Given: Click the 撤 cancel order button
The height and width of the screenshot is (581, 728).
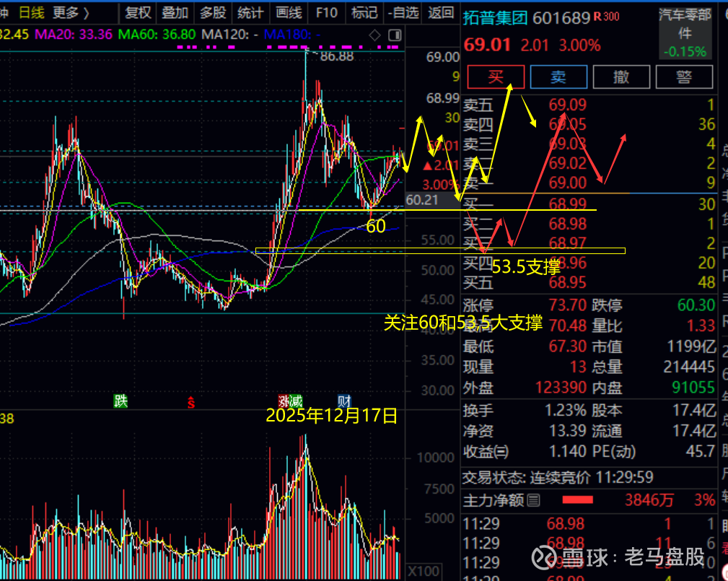Looking at the screenshot, I should point(621,77).
